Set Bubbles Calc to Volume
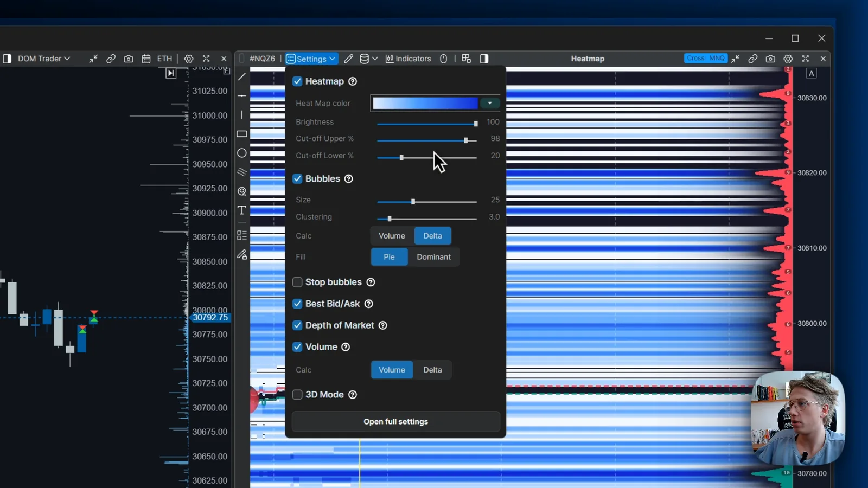Screen dimensions: 868x488 [392, 236]
